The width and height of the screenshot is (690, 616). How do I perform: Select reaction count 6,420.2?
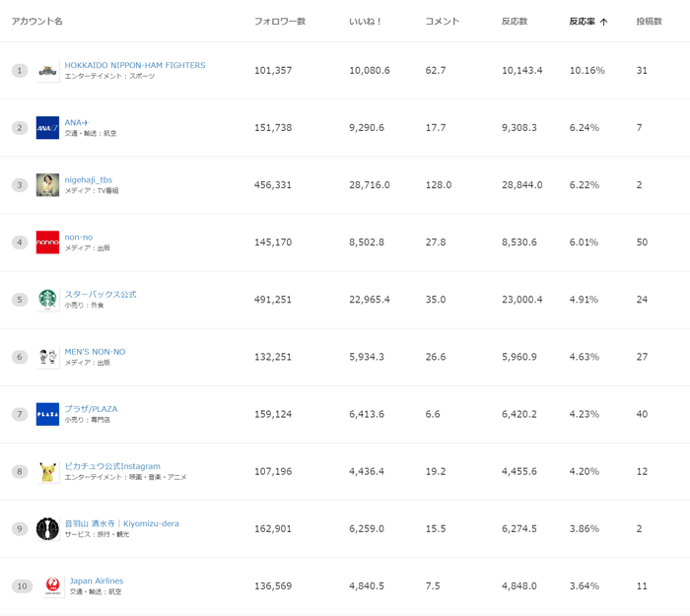click(x=519, y=414)
